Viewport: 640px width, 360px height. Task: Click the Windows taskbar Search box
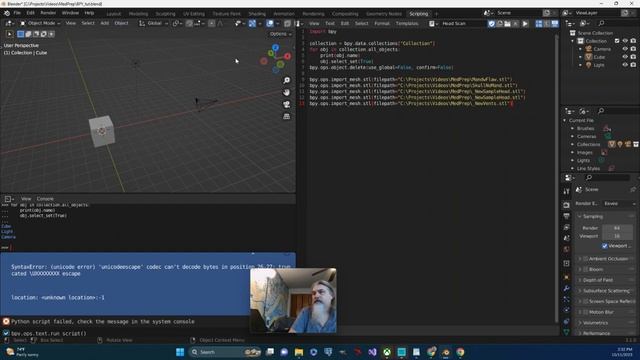point(225,352)
